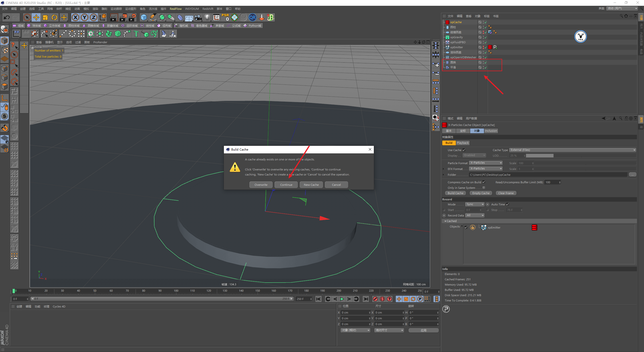Collapse the Cached section
This screenshot has height=352, width=644.
[445, 221]
